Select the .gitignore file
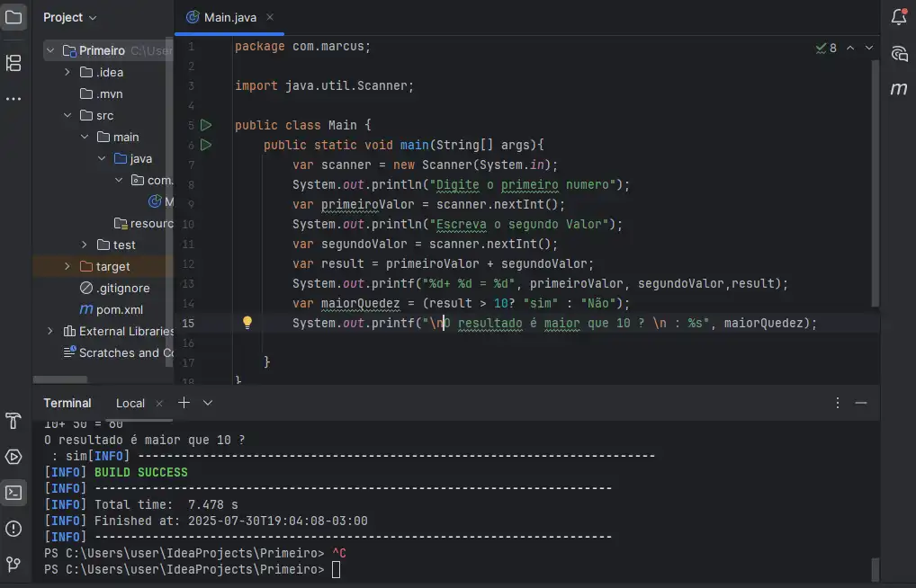 [x=114, y=288]
